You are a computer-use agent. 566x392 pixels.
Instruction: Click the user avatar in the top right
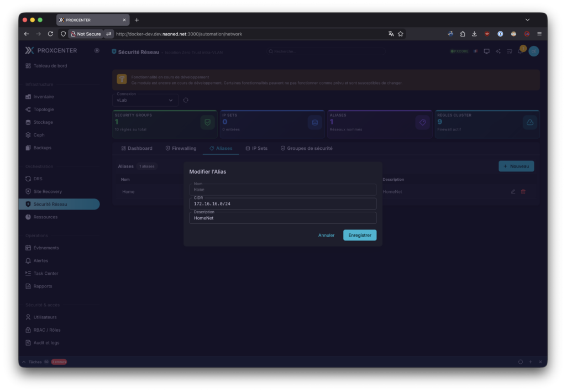pos(533,51)
